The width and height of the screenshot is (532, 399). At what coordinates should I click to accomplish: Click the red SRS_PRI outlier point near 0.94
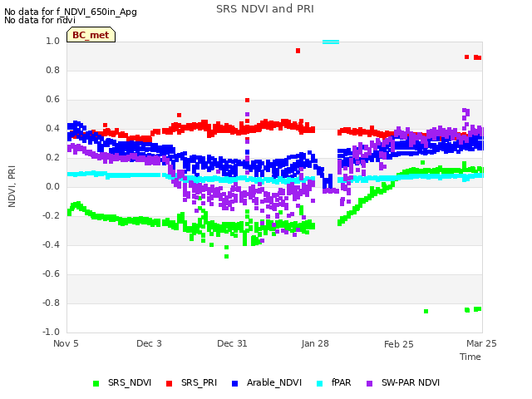(298, 51)
